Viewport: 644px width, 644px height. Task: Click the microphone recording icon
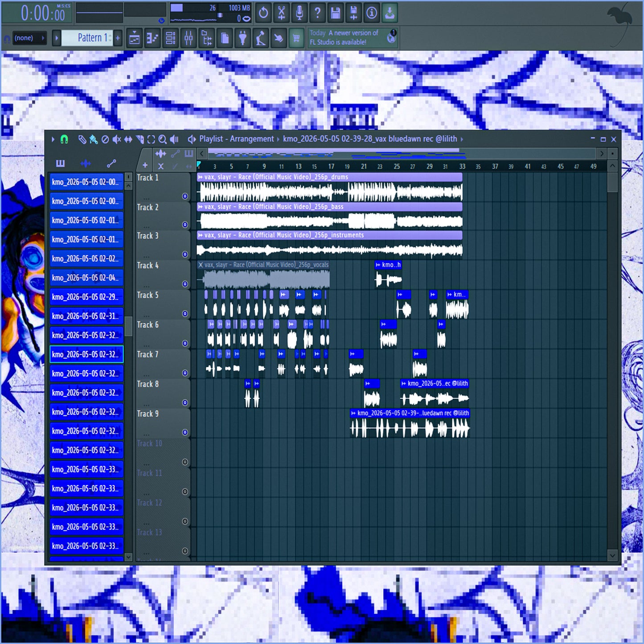(x=299, y=12)
